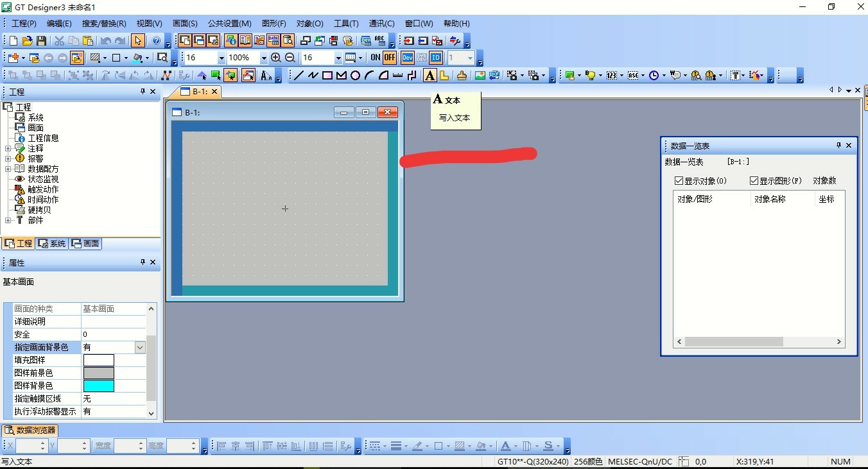Insert an ASCII display object
The width and height of the screenshot is (868, 469).
[x=632, y=75]
